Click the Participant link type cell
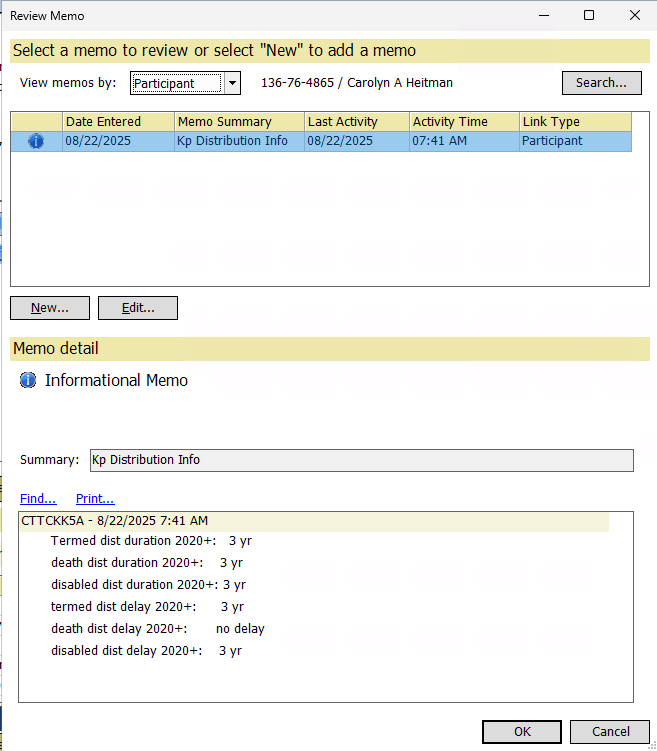 pos(575,141)
